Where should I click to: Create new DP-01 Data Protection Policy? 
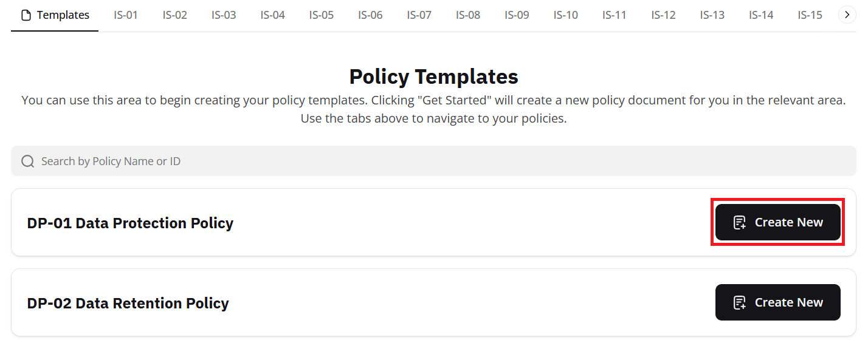(x=778, y=223)
